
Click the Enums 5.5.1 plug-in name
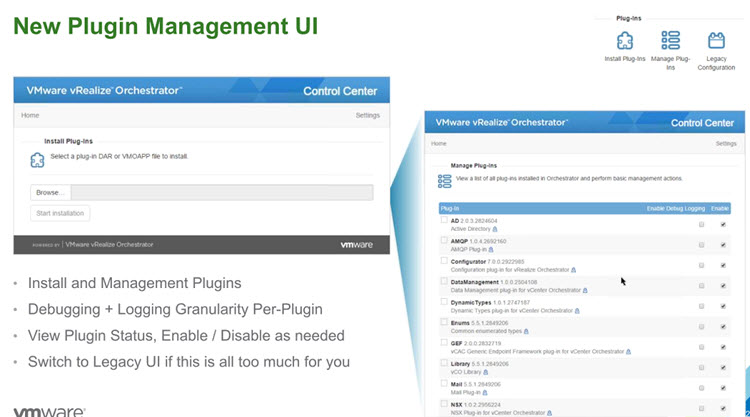(x=479, y=323)
